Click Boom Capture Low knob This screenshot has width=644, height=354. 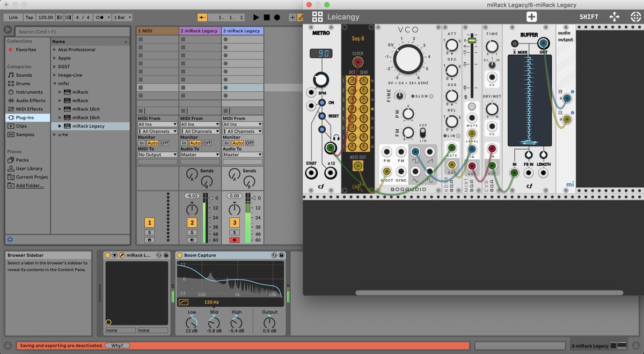click(x=192, y=322)
